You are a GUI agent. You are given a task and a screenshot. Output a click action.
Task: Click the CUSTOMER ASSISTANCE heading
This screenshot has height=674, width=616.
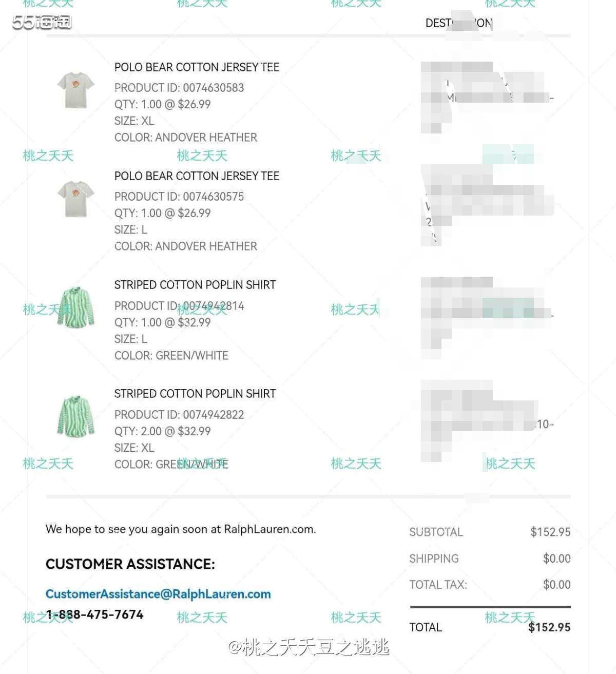tap(130, 564)
